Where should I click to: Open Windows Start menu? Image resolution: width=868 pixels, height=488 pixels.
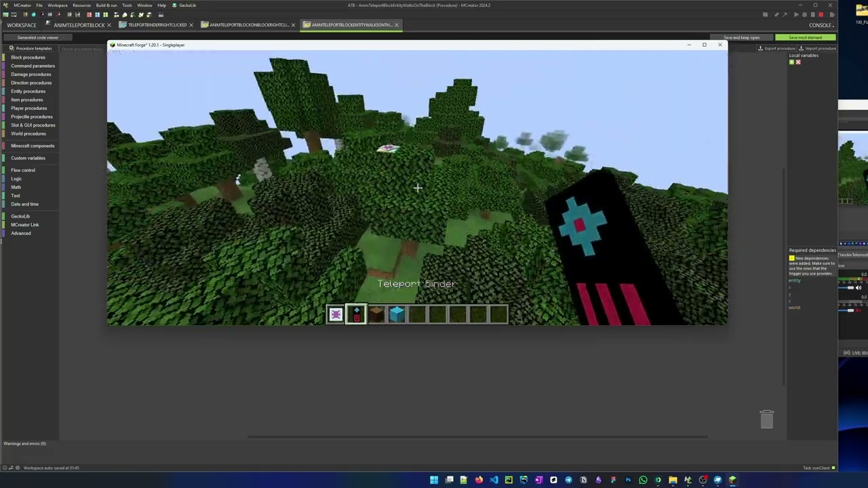(x=434, y=481)
